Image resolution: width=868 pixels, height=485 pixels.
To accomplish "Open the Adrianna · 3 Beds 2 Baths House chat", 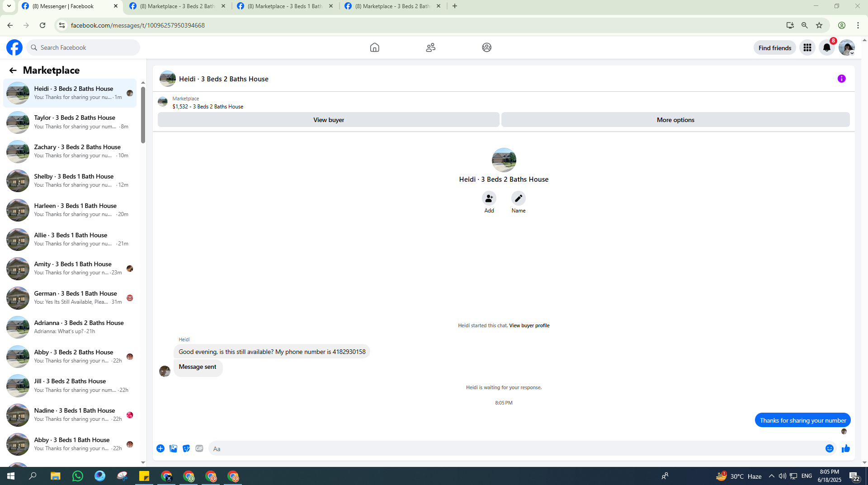I will click(70, 327).
